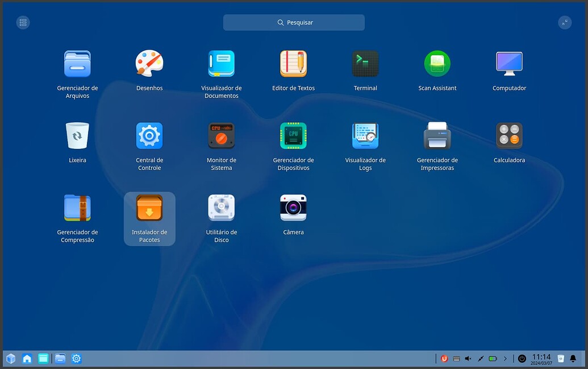
Task: Toggle category view with the top-left grid button
Action: (x=23, y=22)
